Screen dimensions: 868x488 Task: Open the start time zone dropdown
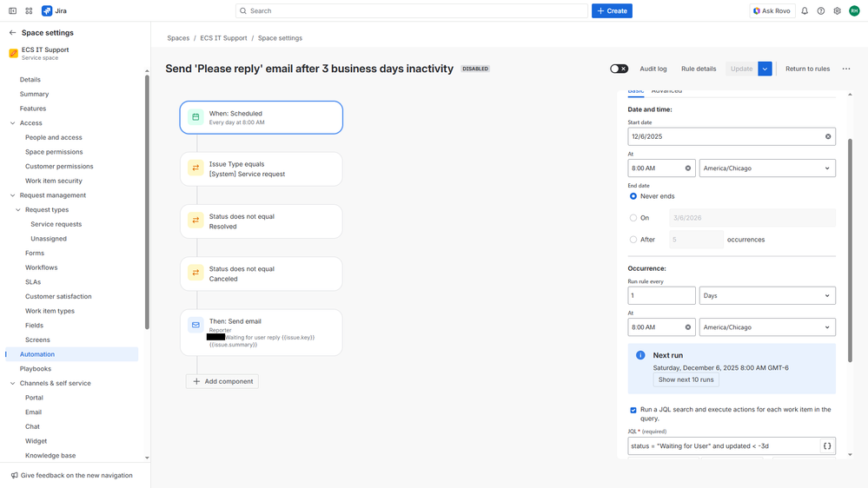coord(767,168)
